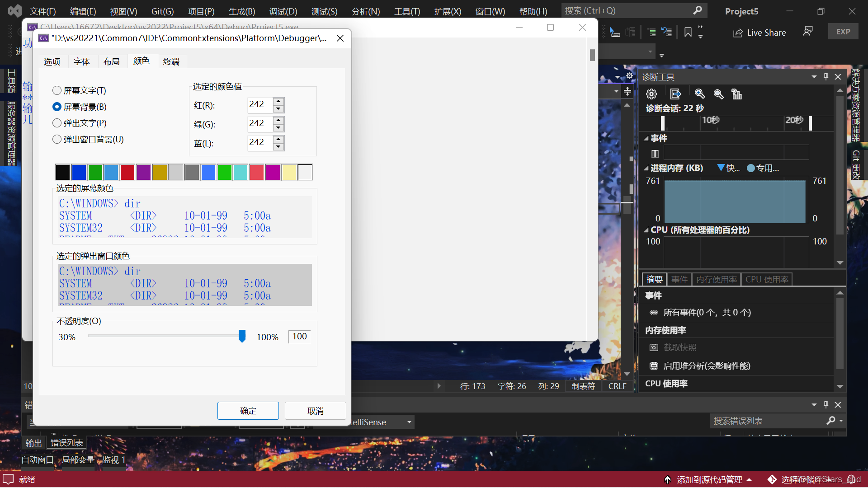Select the 屏幕文字(T) radio button
868x488 pixels.
coord(57,90)
